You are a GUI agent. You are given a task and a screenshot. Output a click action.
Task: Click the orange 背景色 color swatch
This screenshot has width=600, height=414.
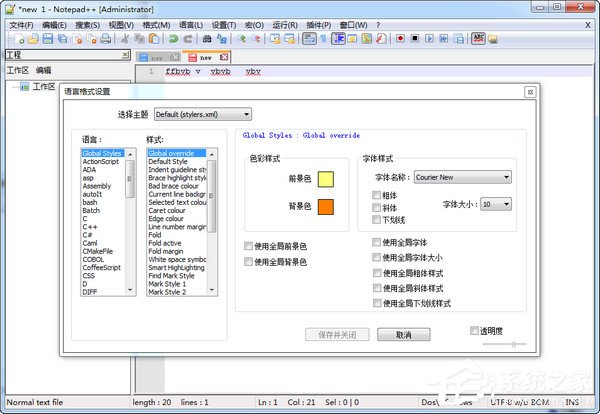point(325,207)
